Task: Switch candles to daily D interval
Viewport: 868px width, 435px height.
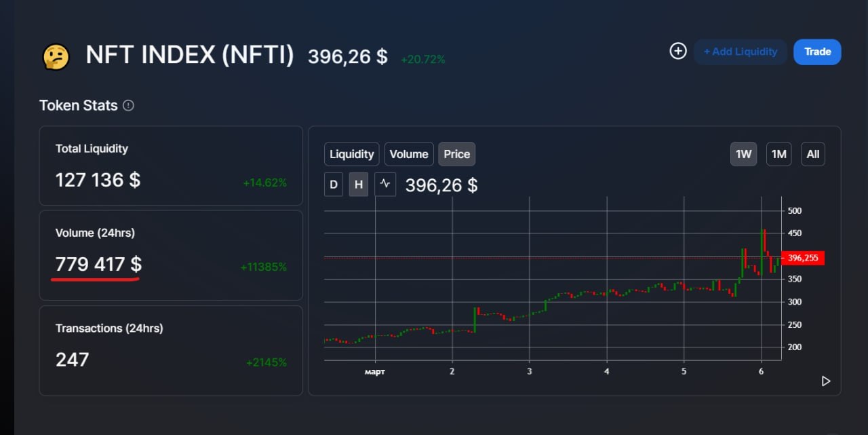Action: pos(334,184)
